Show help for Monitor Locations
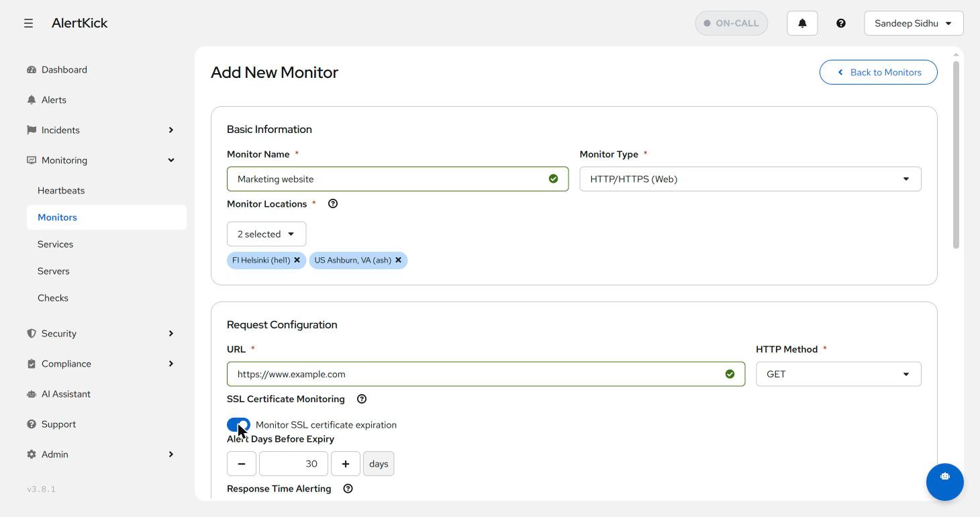This screenshot has height=517, width=980. 333,203
